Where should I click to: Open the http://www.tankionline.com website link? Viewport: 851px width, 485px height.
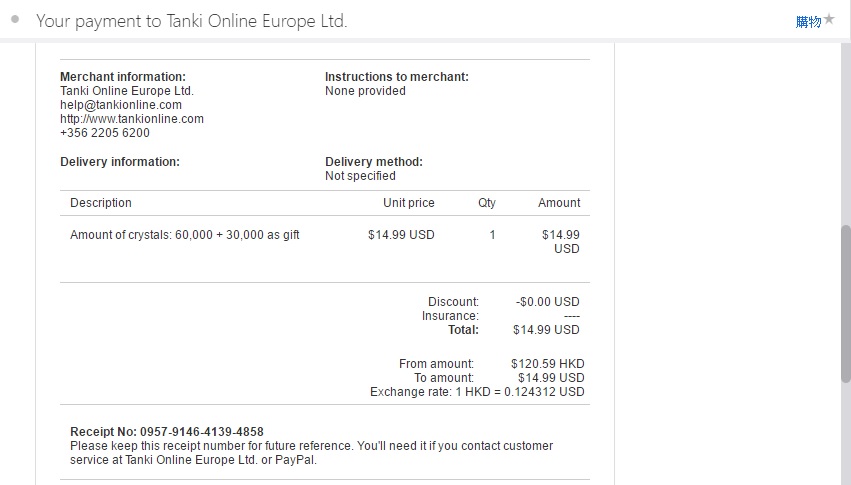132,119
